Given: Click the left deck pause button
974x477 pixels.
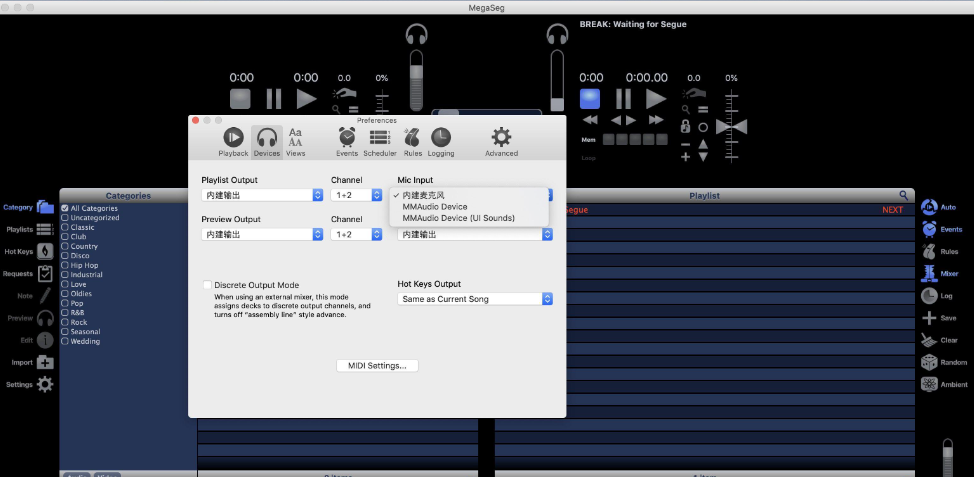Looking at the screenshot, I should coord(273,98).
